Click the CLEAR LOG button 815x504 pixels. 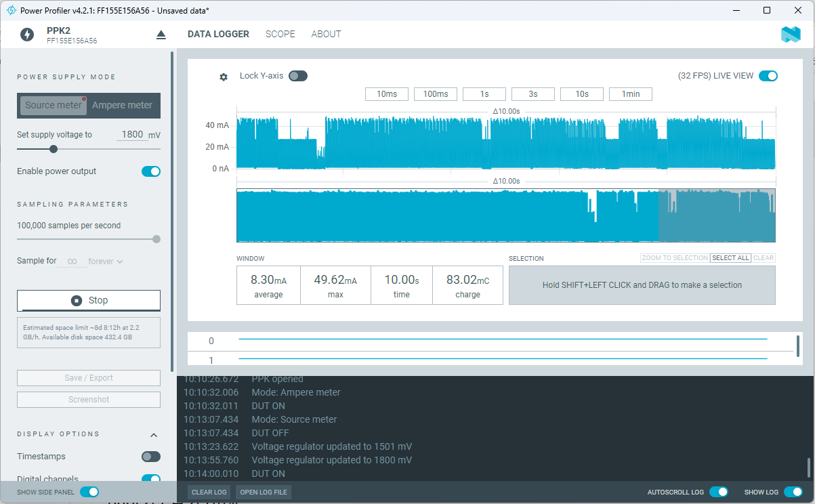(x=209, y=492)
